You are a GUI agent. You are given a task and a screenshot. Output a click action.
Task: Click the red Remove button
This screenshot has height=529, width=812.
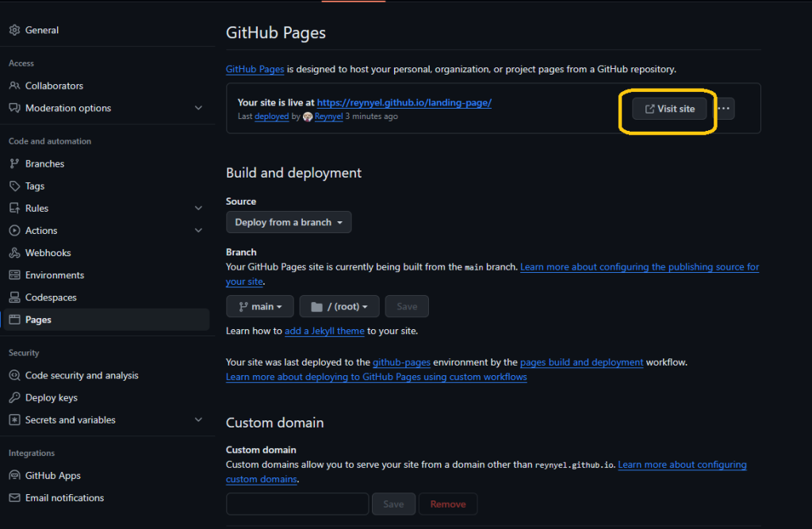(448, 504)
